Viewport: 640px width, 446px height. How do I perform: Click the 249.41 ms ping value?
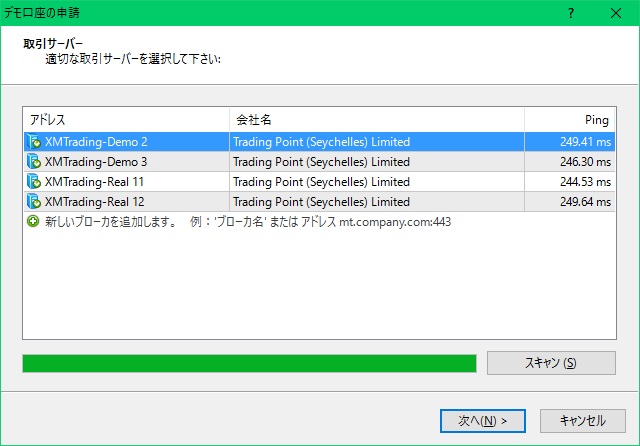click(585, 142)
